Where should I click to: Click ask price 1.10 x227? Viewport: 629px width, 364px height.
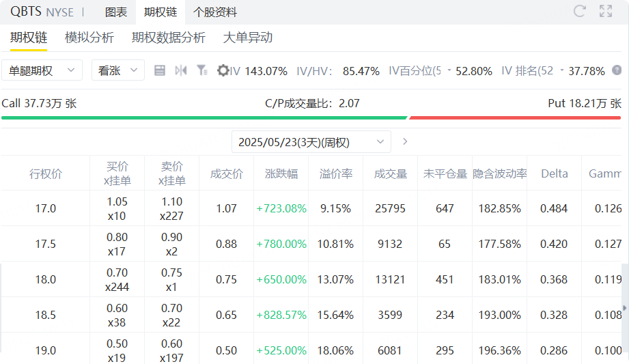[171, 208]
